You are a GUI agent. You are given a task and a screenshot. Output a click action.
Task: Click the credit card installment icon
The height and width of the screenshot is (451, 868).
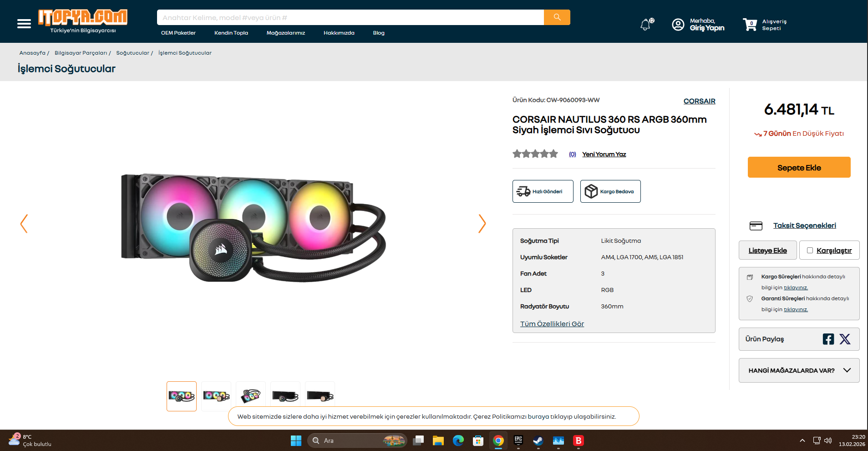756,226
